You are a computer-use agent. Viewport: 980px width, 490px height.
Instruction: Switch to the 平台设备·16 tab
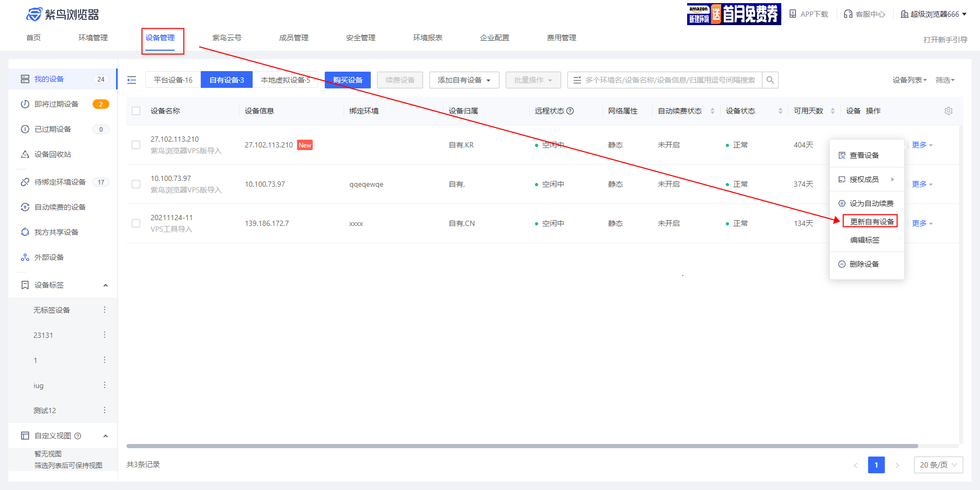[173, 79]
